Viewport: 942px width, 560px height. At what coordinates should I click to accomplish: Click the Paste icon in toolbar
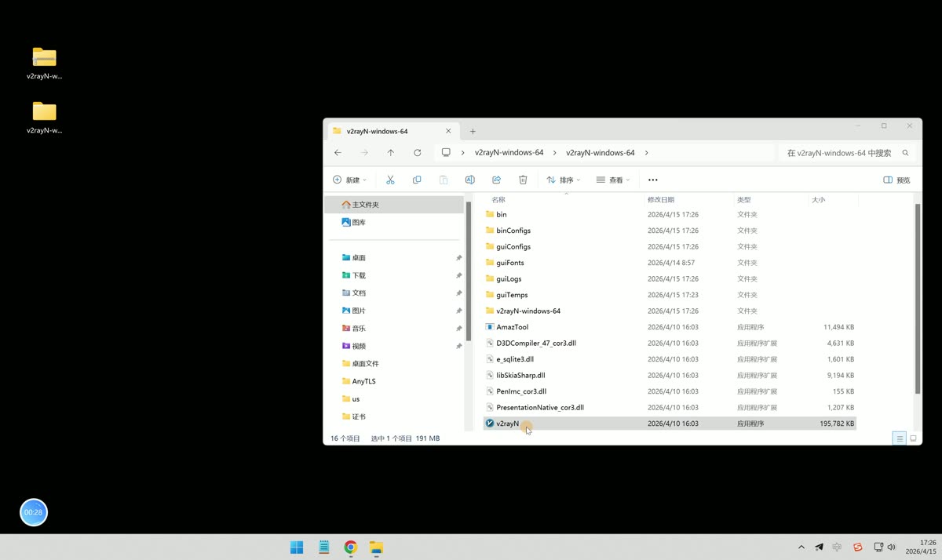click(444, 180)
